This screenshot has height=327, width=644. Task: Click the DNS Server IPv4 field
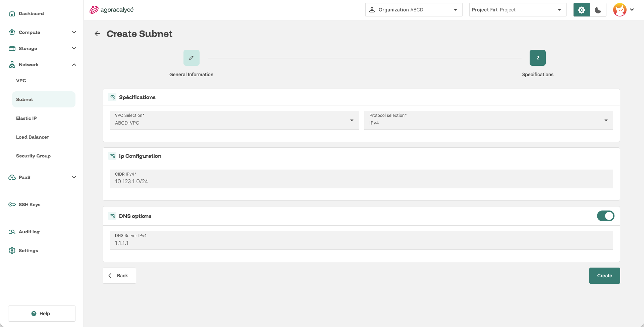(x=361, y=240)
